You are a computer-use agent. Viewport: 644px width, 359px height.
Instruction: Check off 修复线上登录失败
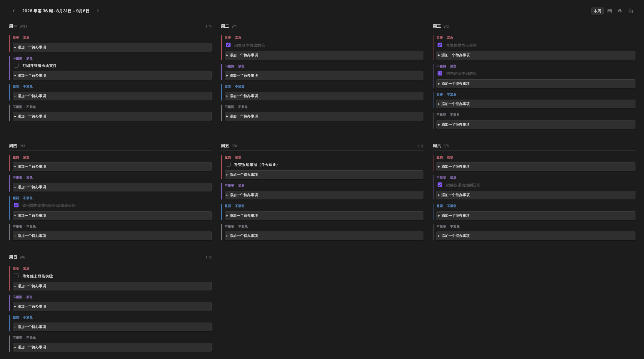pos(16,276)
